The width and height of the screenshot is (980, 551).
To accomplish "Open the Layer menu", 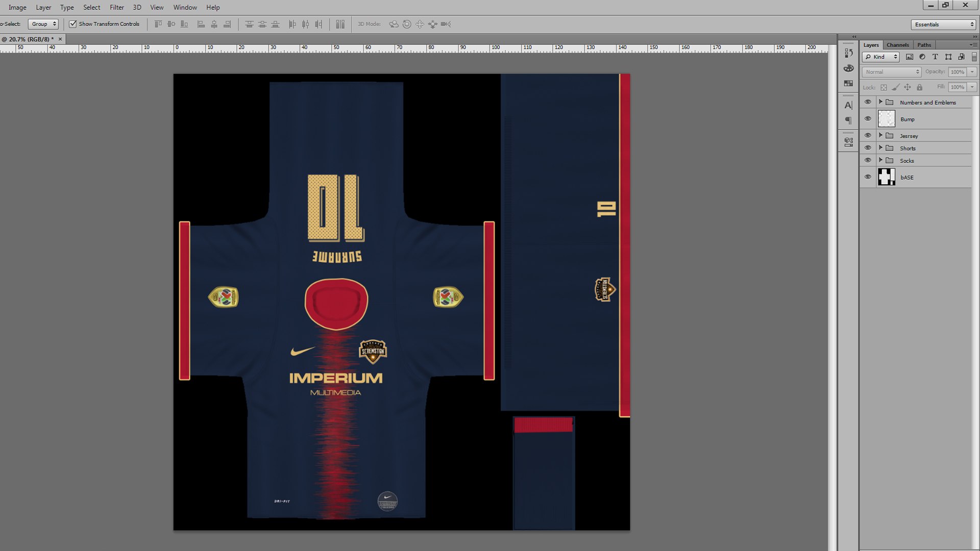I will click(43, 7).
